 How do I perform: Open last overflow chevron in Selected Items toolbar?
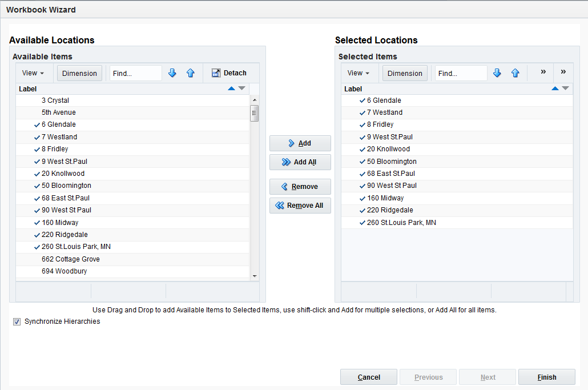[x=563, y=71]
